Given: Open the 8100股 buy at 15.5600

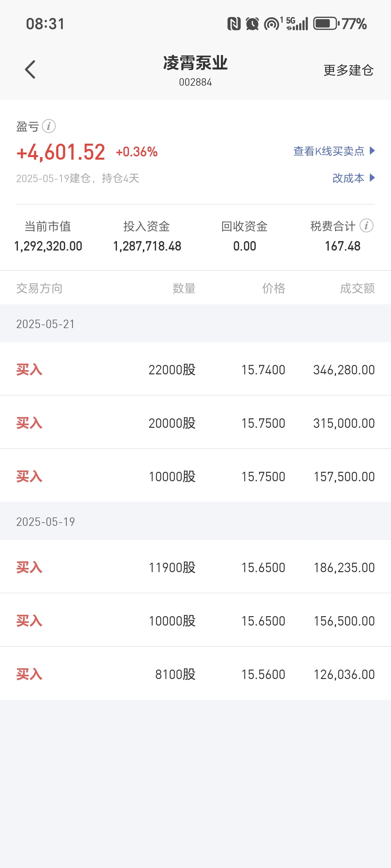Looking at the screenshot, I should click(195, 673).
